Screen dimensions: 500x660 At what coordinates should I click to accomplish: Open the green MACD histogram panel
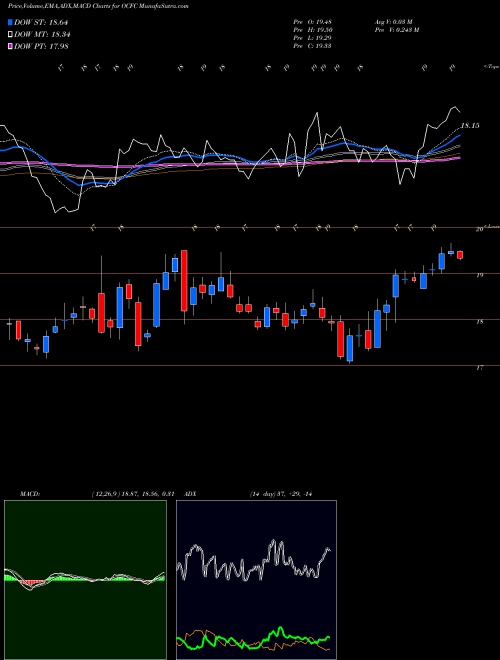[x=85, y=580]
